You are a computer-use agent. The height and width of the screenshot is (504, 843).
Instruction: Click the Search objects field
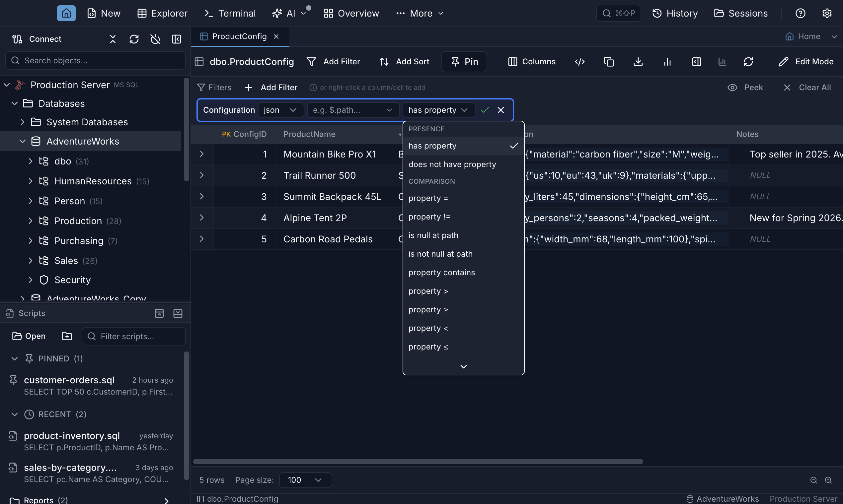tap(96, 60)
